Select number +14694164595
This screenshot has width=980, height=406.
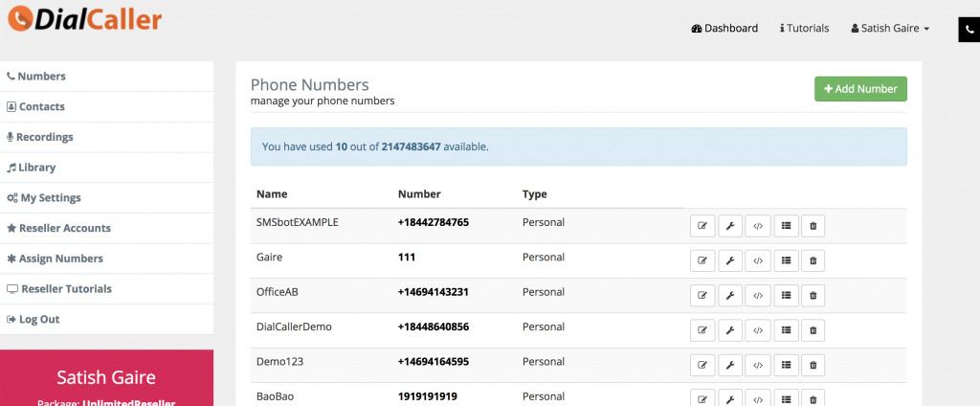(434, 362)
